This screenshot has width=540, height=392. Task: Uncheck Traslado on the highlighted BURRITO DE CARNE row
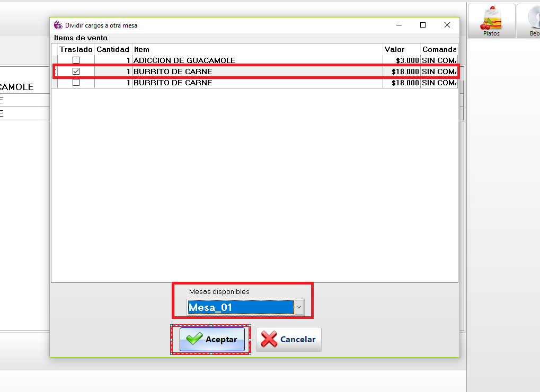pyautogui.click(x=76, y=72)
